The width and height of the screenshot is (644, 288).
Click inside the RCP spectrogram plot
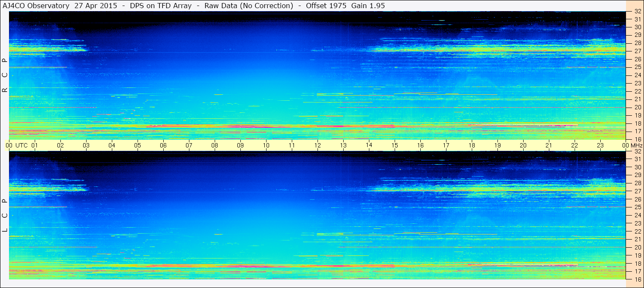pos(318,75)
